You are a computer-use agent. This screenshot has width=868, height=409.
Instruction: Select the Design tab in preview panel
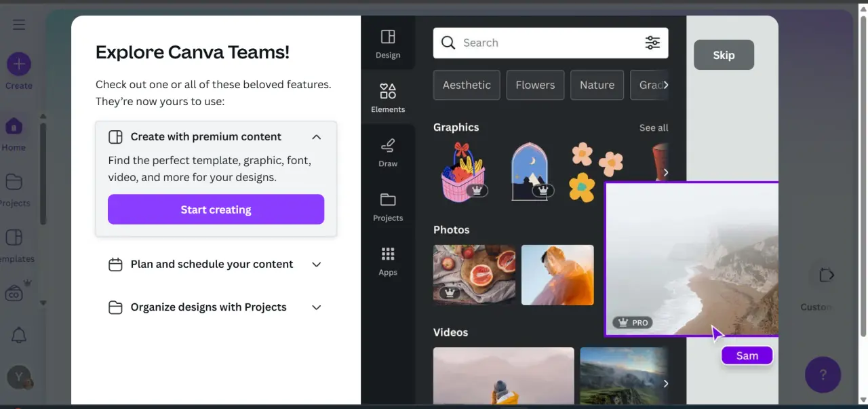point(388,43)
